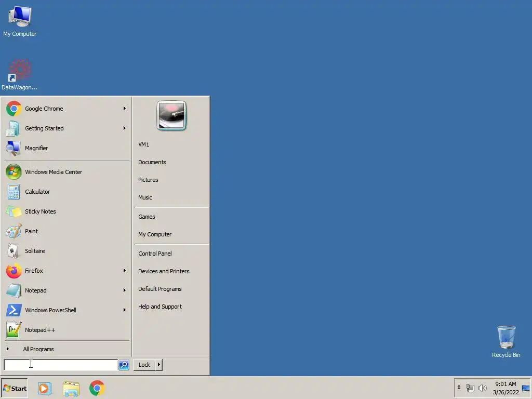Start Paint from its palette icon
The height and width of the screenshot is (399, 532).
tap(13, 231)
